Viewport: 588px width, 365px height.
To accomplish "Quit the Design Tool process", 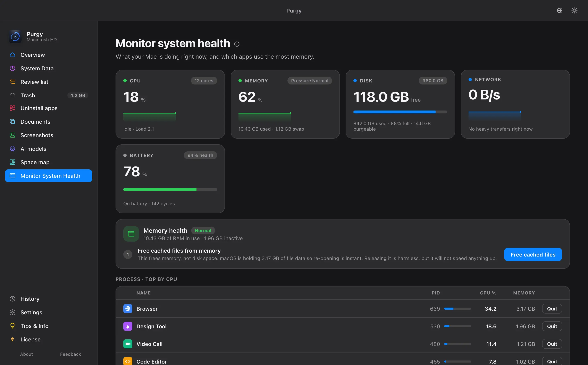I will (x=552, y=326).
